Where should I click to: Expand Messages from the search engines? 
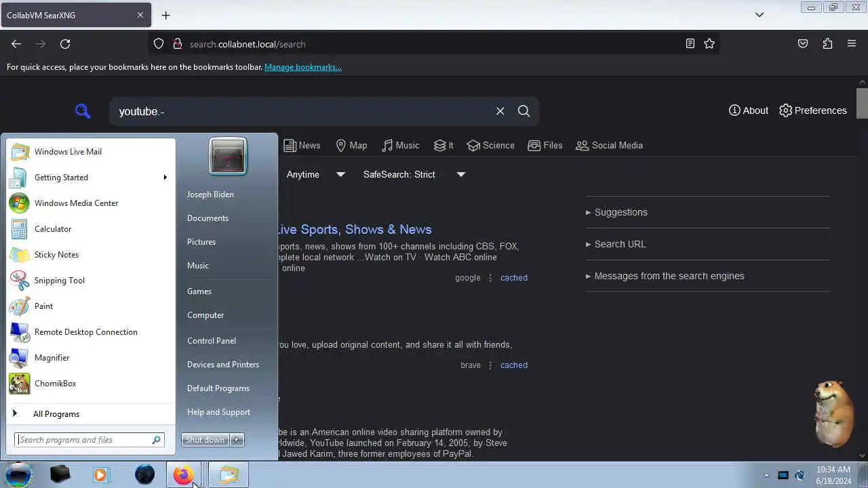click(x=665, y=276)
